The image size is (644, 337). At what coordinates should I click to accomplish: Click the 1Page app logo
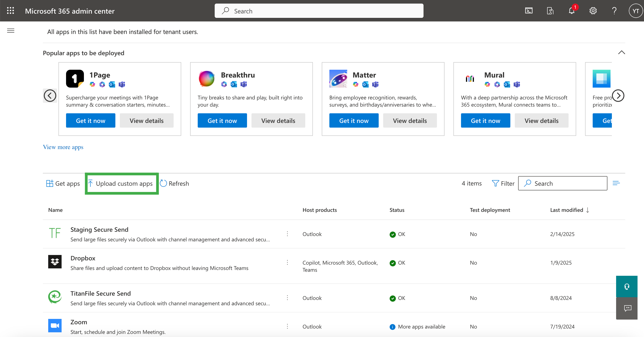[75, 78]
